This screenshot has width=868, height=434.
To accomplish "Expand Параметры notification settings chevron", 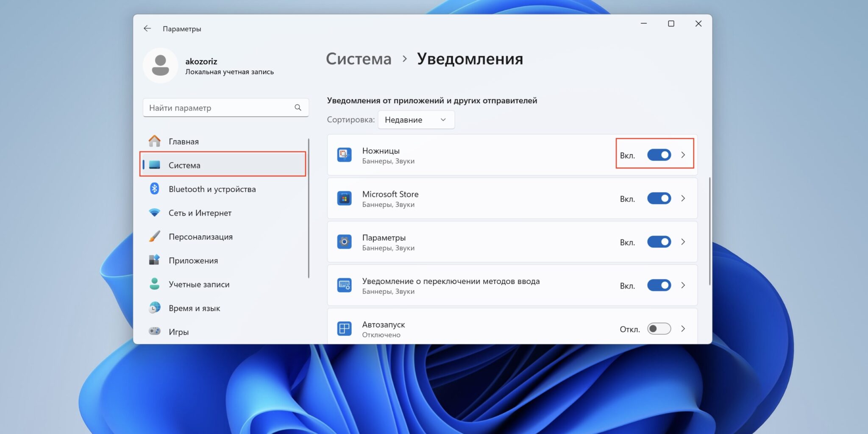I will [x=683, y=242].
